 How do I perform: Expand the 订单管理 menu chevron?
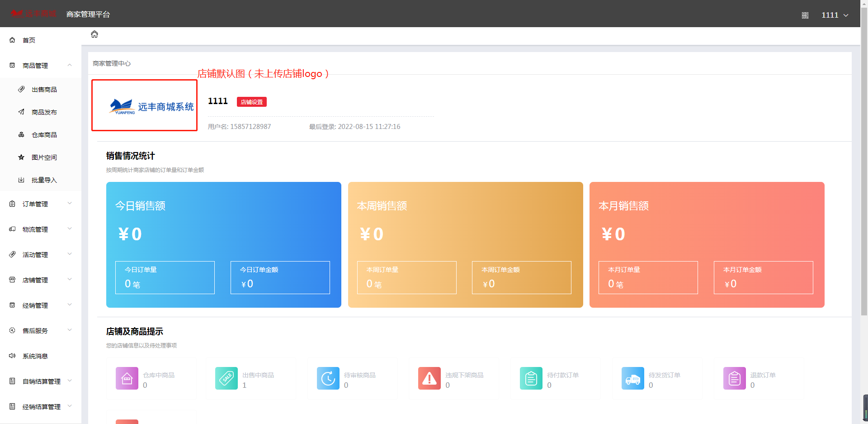(70, 204)
